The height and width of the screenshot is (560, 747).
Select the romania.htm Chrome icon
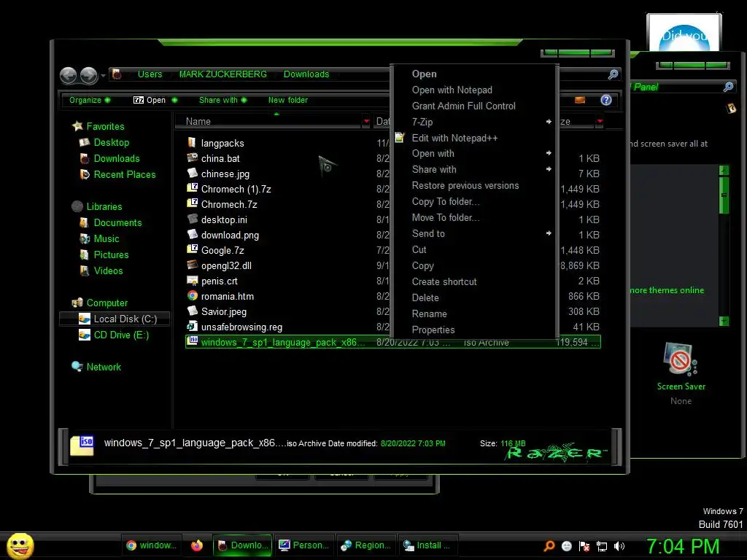[x=192, y=296]
